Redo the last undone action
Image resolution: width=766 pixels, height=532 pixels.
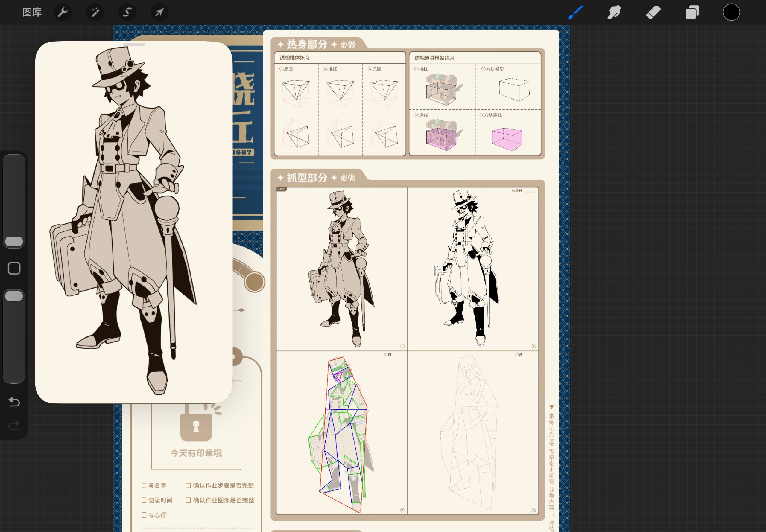click(14, 425)
